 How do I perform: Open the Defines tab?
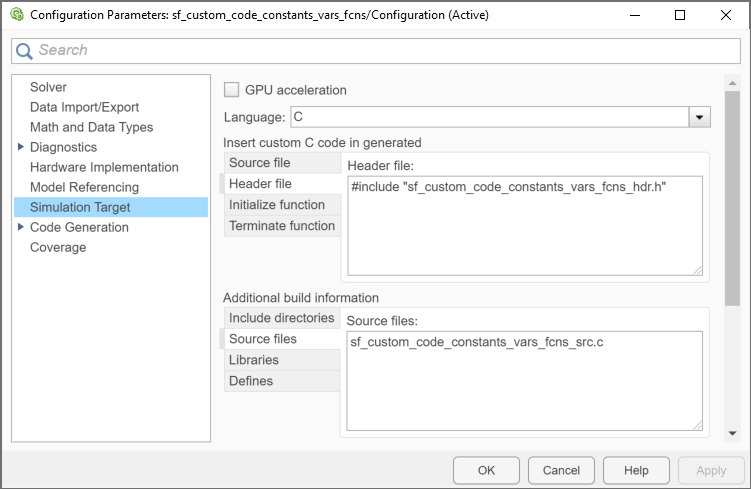coord(251,381)
